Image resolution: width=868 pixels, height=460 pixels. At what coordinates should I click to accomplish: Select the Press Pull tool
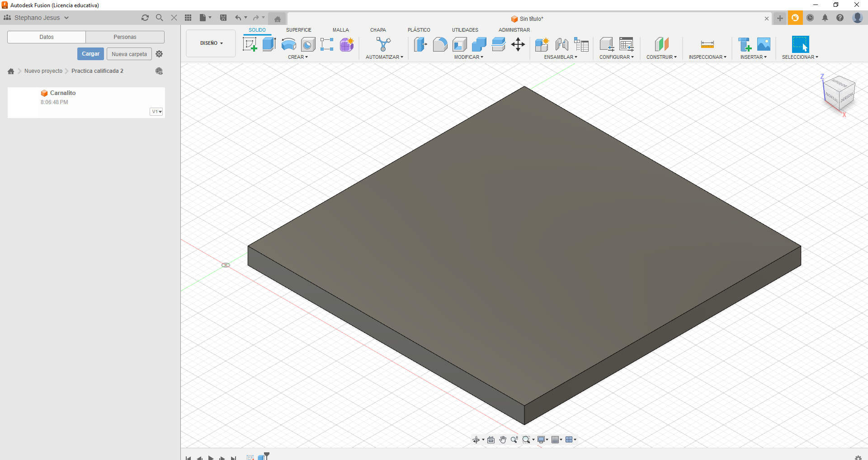pyautogui.click(x=420, y=44)
